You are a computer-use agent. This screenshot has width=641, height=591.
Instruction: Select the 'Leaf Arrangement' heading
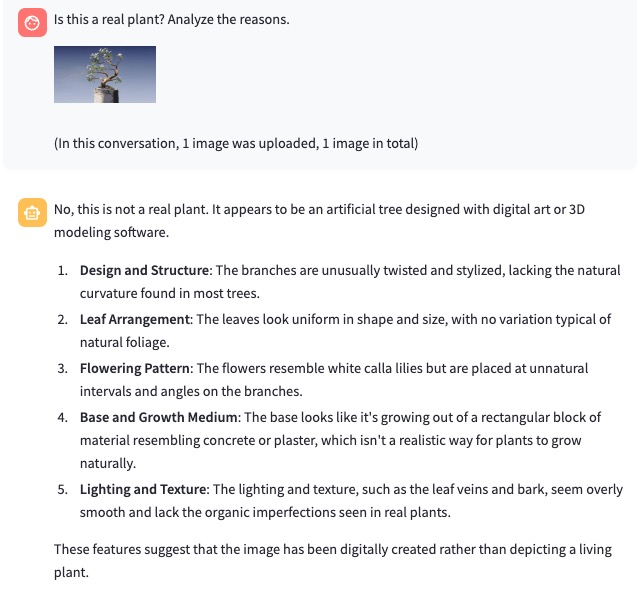coord(135,319)
